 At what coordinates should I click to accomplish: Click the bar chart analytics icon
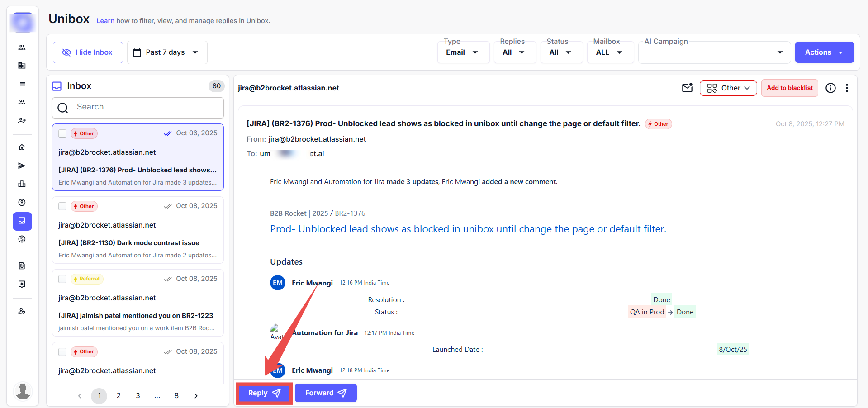22,184
